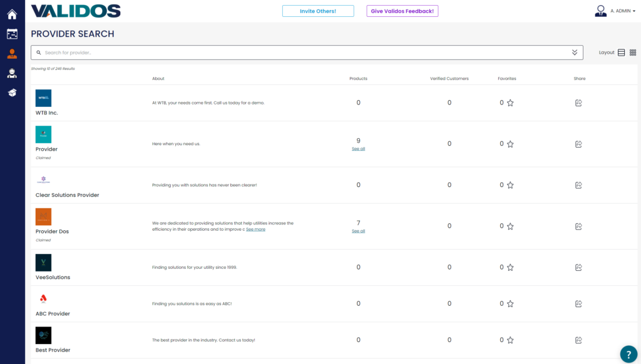Click the Share column header
This screenshot has width=641, height=364.
[579, 78]
